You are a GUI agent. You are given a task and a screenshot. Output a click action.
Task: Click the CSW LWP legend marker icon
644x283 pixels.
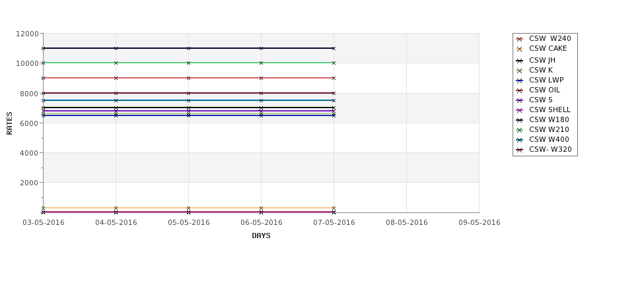tap(520, 80)
